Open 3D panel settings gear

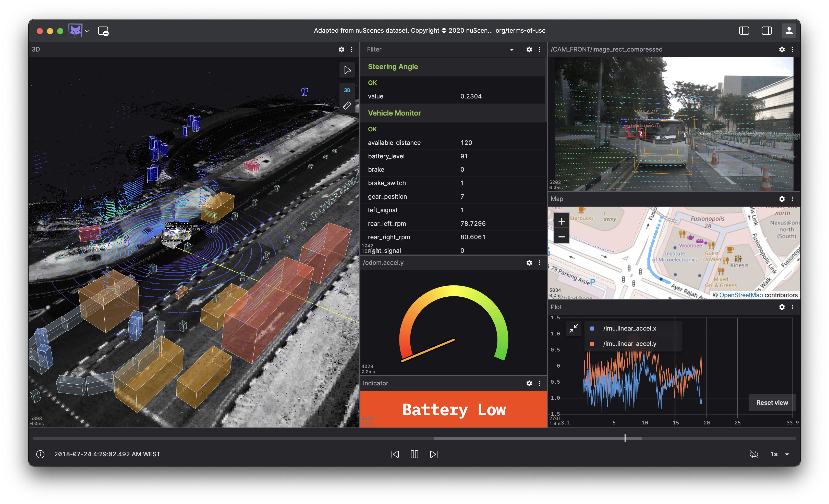341,49
